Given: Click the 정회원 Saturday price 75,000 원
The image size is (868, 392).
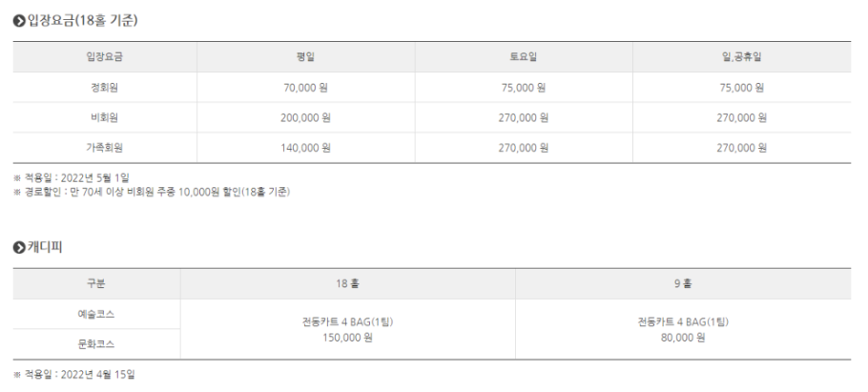Looking at the screenshot, I should coord(524,88).
